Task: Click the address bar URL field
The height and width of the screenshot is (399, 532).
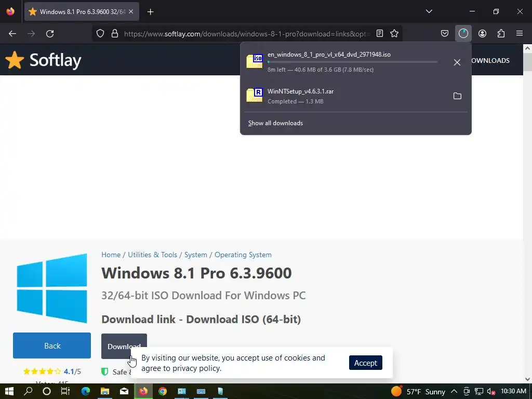Action: click(247, 34)
